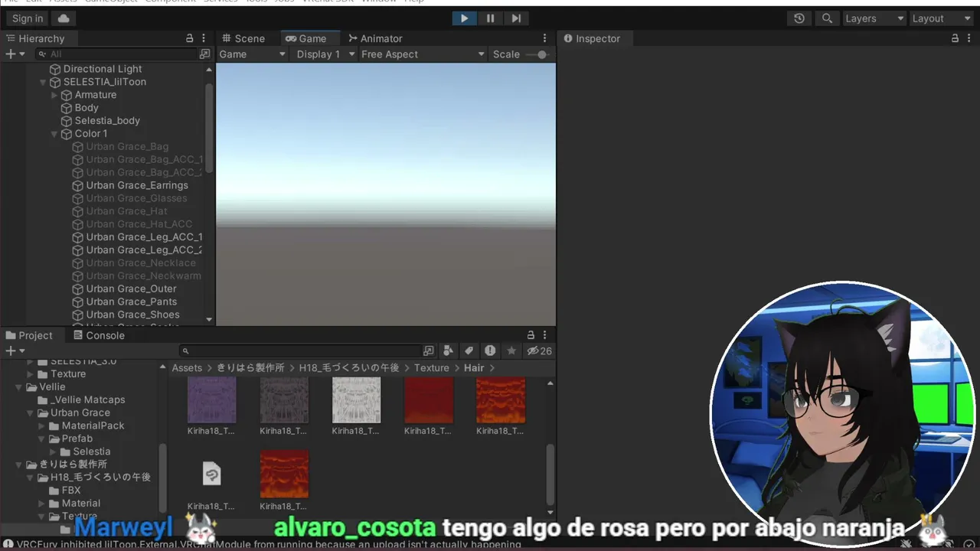Click the Urban Grace_Shoes cube icon
Screen dimensions: 980x551
coord(77,315)
